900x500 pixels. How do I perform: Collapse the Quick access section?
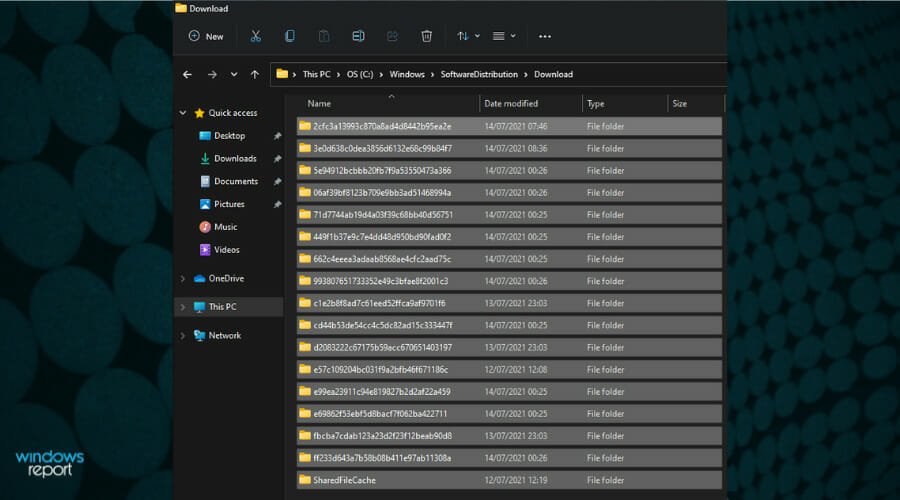(183, 113)
